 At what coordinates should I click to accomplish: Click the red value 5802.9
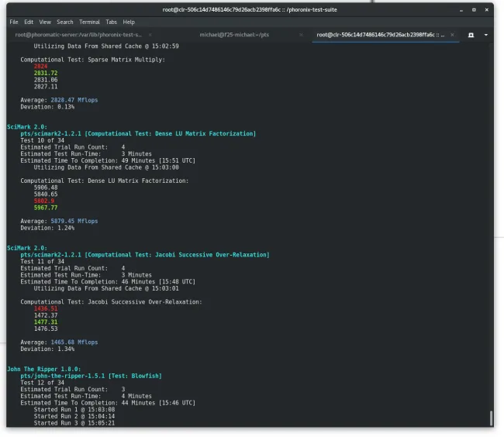pyautogui.click(x=44, y=201)
